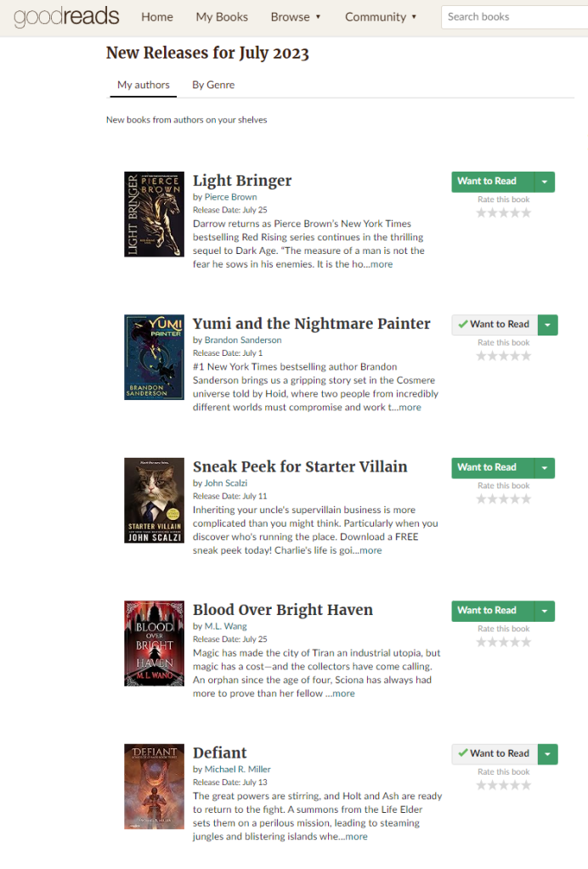Viewport: 588px width, 869px height.
Task: Rate Blood Over Bright Haven three stars
Action: point(503,642)
